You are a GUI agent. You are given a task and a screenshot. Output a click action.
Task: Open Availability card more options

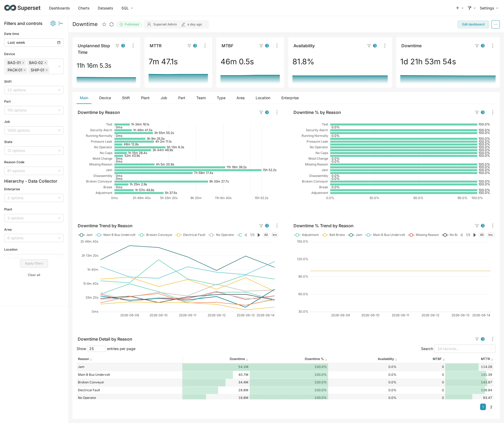point(385,46)
